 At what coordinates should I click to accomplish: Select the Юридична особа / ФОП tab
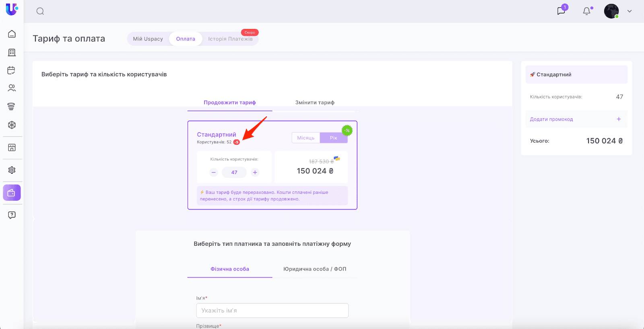(x=315, y=269)
